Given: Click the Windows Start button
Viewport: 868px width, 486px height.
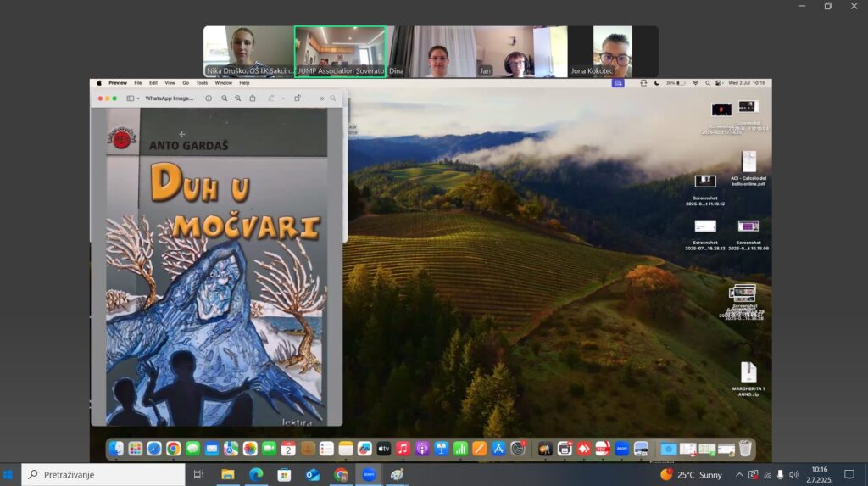Looking at the screenshot, I should [x=8, y=475].
